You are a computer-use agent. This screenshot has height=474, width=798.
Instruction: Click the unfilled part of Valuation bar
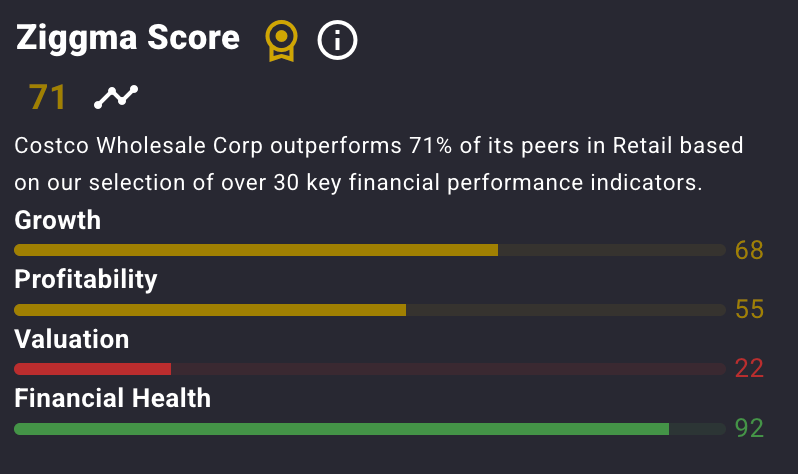[x=448, y=369]
